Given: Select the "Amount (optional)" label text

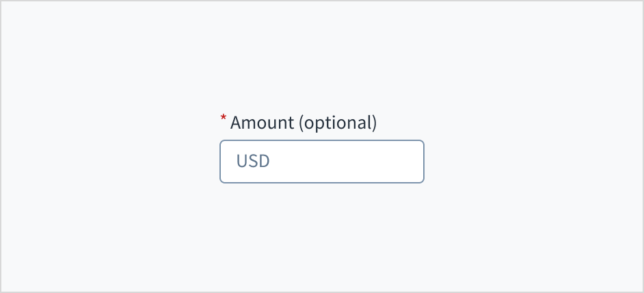Looking at the screenshot, I should coord(304,123).
